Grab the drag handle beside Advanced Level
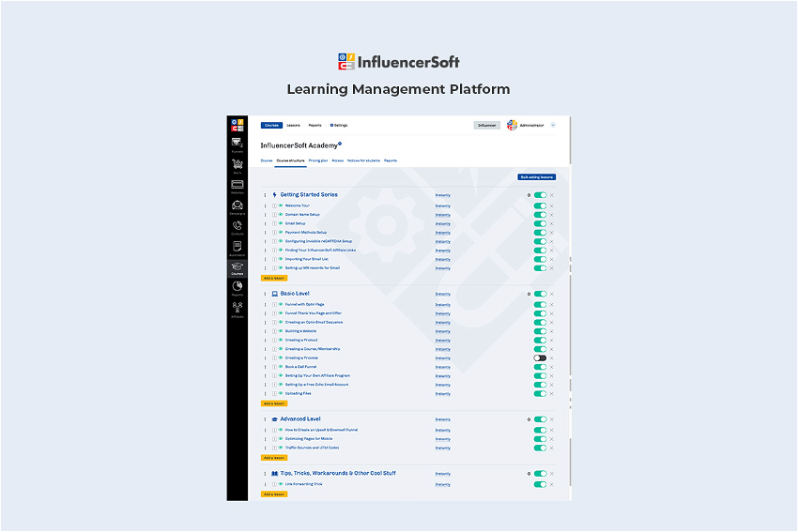The width and height of the screenshot is (798, 532). (265, 419)
